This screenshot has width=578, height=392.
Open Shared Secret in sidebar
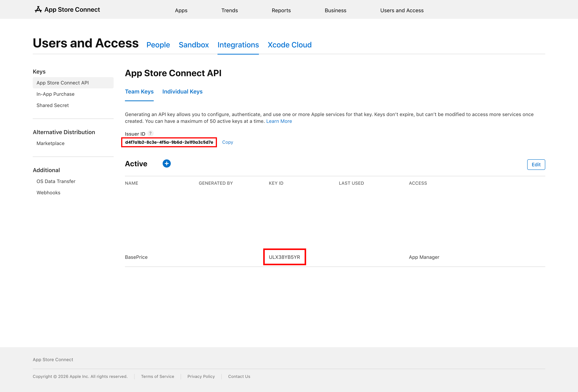(52, 105)
